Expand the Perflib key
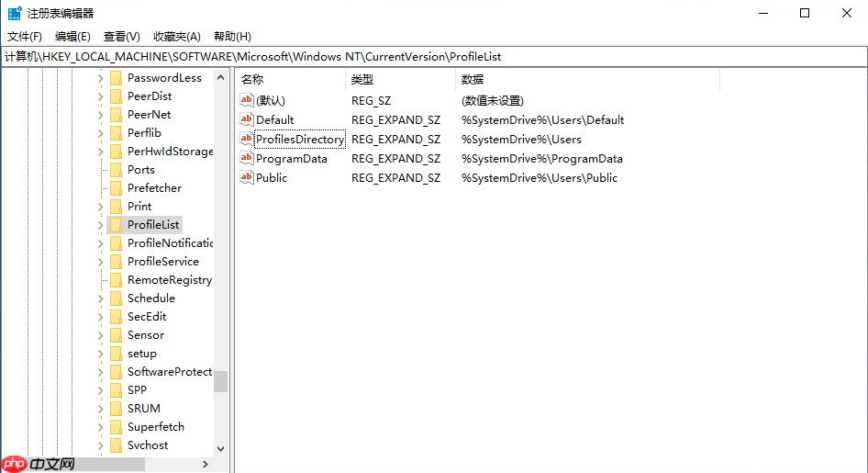 point(100,133)
